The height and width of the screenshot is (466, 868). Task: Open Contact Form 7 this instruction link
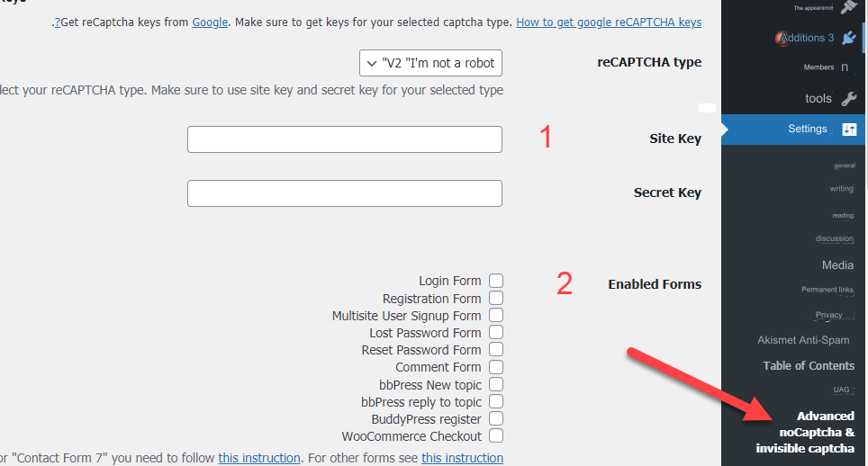tap(259, 458)
